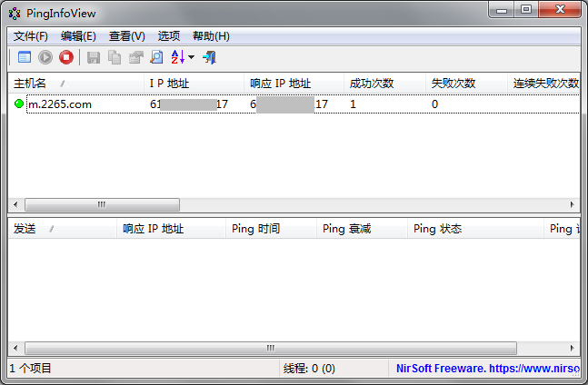Click the A-Z sort icon
Viewport: 588px width, 385px height.
click(178, 57)
